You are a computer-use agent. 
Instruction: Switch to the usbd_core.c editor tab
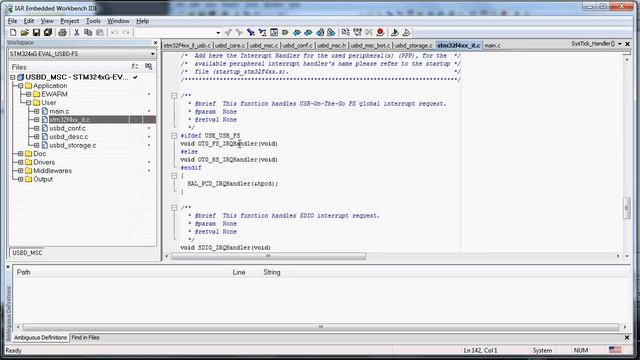230,45
